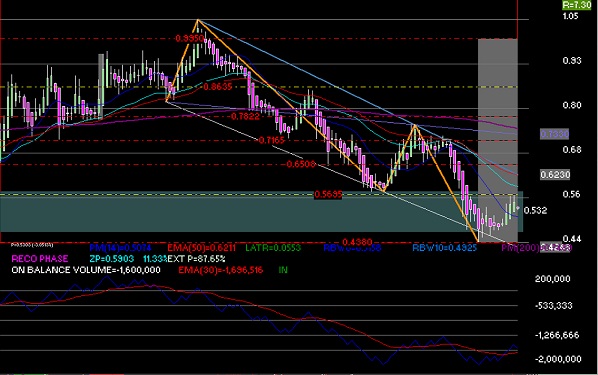Image resolution: width=598 pixels, height=375 pixels.
Task: Click the 0.4380 Fibonacci level label
Action: [x=357, y=242]
